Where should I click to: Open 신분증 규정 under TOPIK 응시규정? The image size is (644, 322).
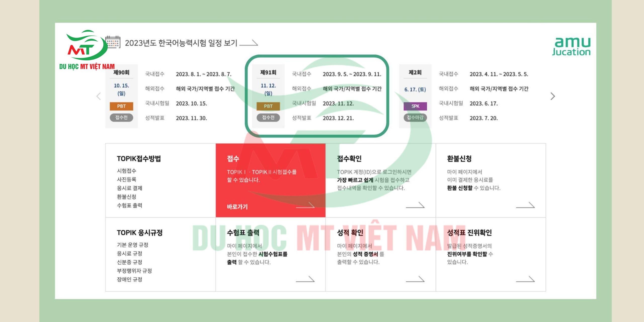pyautogui.click(x=130, y=262)
